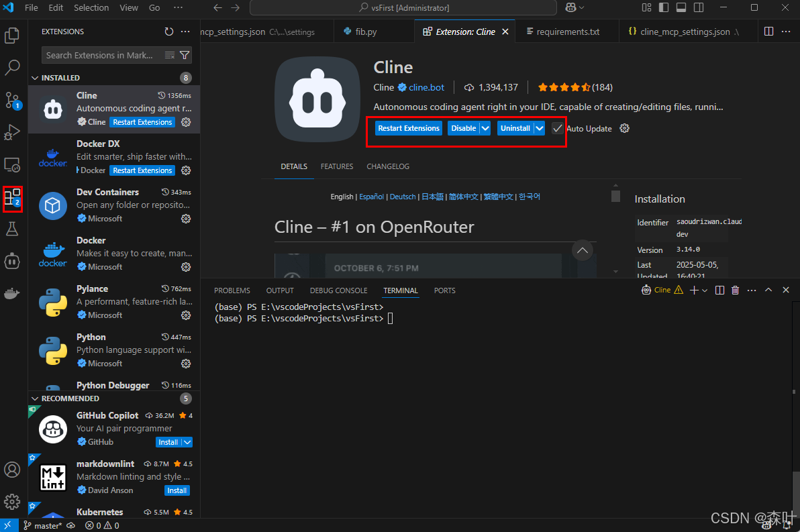Screen dimensions: 800x532
Task: Refresh the extensions list
Action: tap(169, 32)
